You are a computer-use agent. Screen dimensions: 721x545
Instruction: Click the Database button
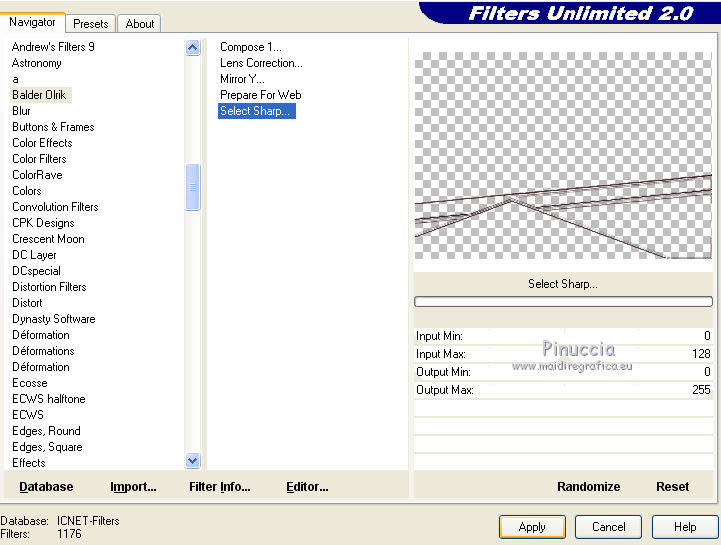tap(46, 487)
